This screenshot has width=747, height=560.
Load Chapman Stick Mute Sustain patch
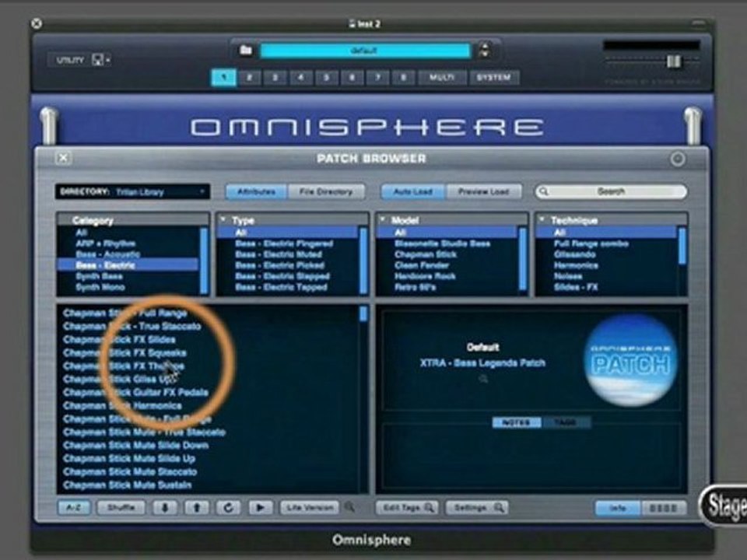(x=127, y=485)
